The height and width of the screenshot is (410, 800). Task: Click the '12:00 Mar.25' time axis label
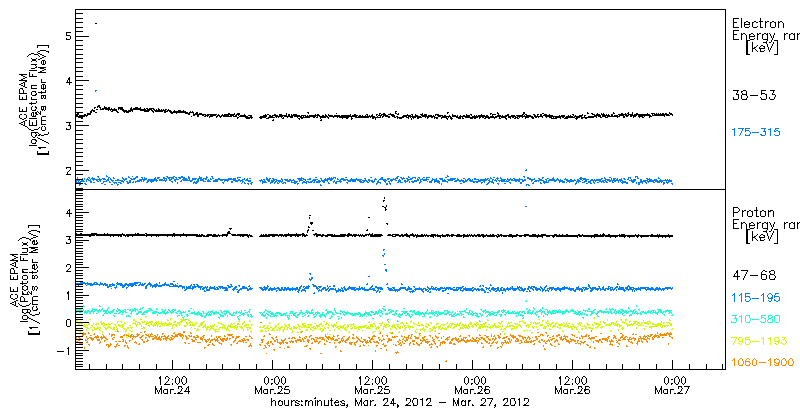(x=372, y=386)
